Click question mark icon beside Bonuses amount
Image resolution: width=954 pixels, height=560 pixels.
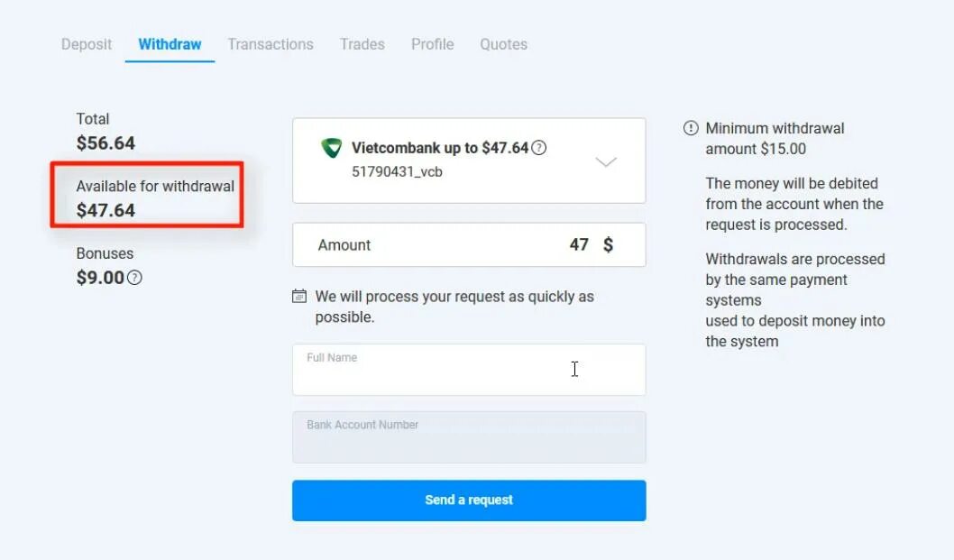[134, 278]
